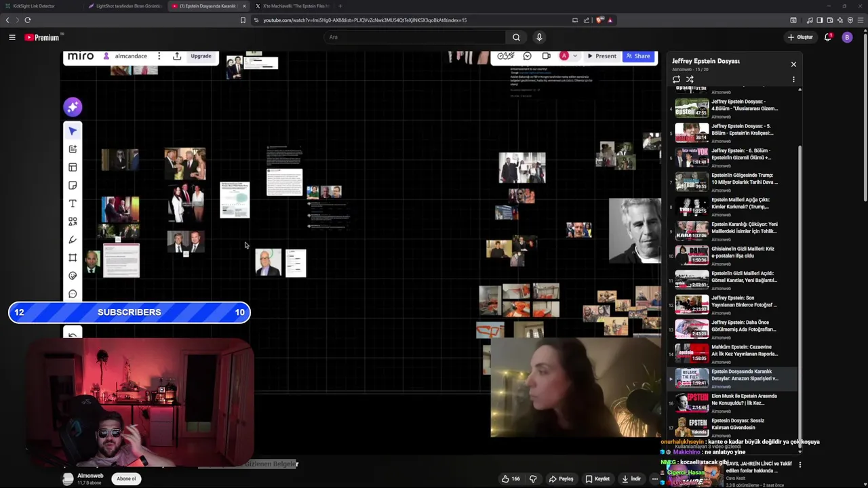Open the Almonweb channel avatar

68,479
